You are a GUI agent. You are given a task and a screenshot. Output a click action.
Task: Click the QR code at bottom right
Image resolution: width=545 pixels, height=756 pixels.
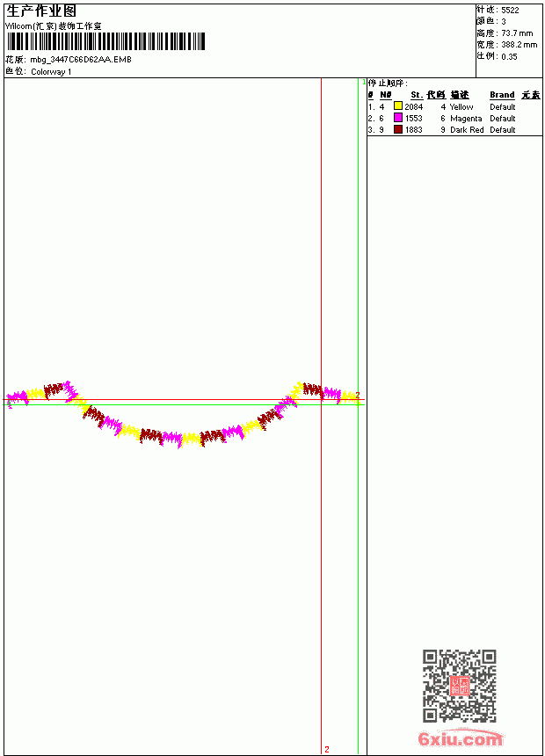click(460, 686)
